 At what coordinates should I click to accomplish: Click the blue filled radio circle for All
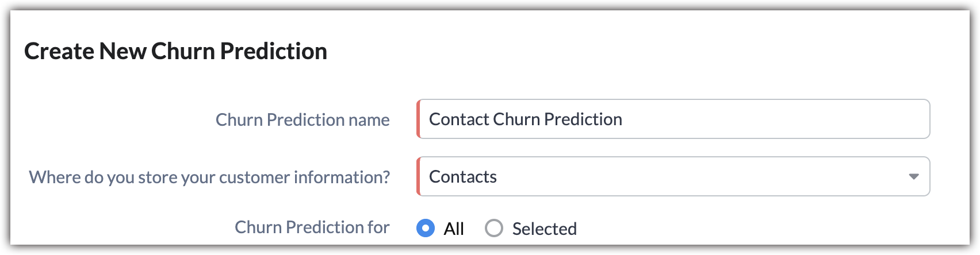pos(426,229)
